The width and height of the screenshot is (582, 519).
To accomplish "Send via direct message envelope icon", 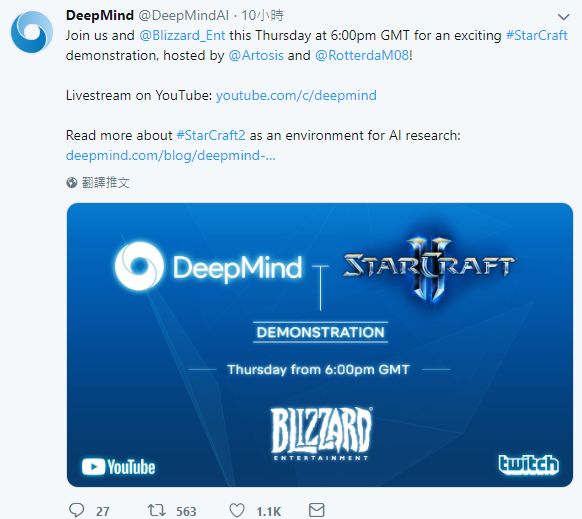I will pos(317,510).
